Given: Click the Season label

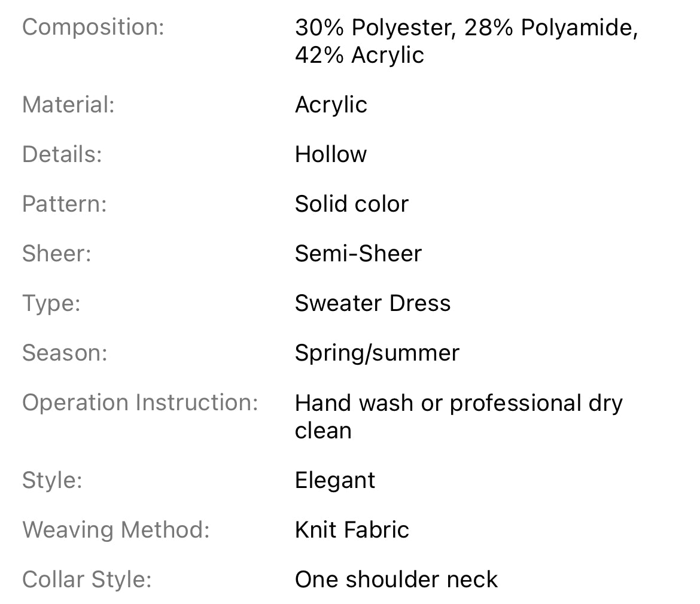Looking at the screenshot, I should [x=65, y=353].
